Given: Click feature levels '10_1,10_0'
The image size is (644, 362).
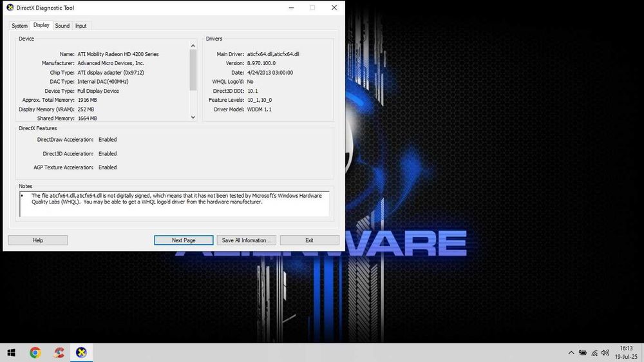Looking at the screenshot, I should [x=259, y=100].
